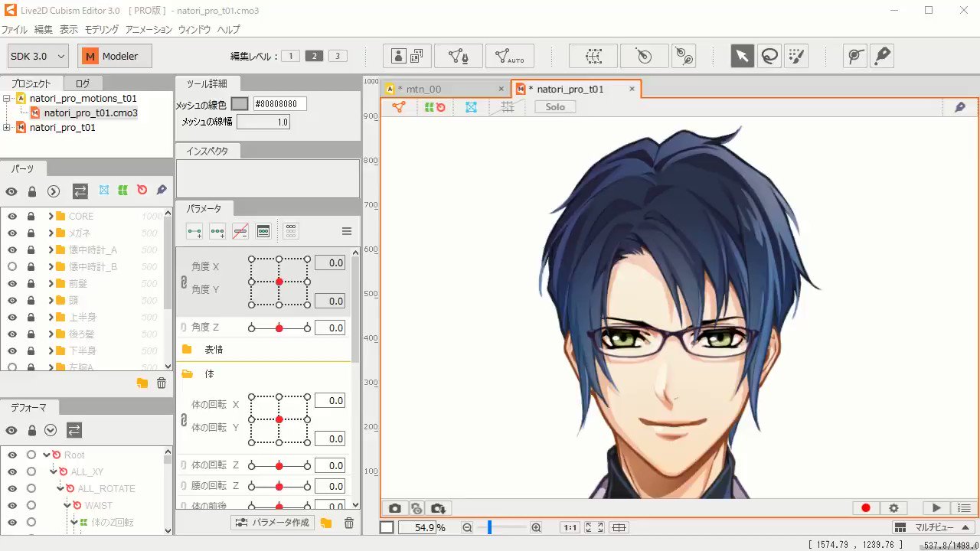
Task: Collapse the ALL_ROTATE deformer node
Action: click(60, 489)
